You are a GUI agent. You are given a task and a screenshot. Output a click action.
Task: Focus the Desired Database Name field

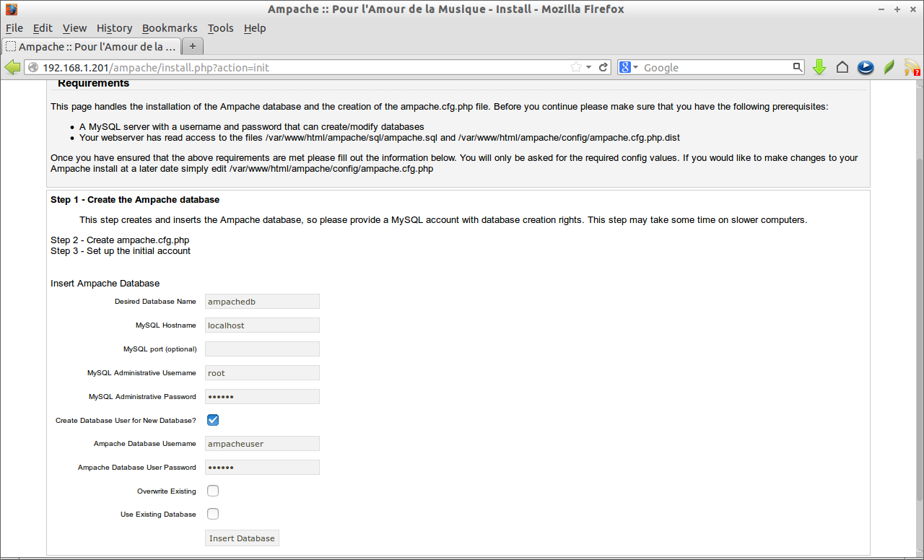pyautogui.click(x=262, y=302)
